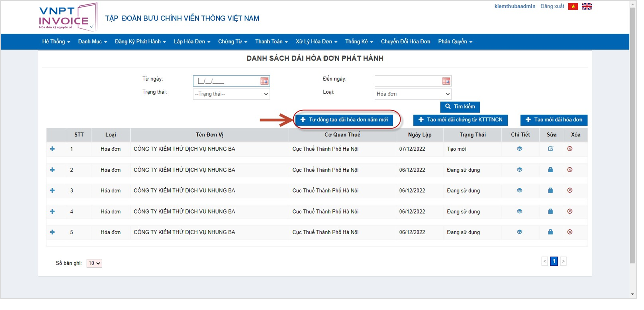This screenshot has height=310, width=644.
Task: Click the lock icon in row 5
Action: point(550,232)
